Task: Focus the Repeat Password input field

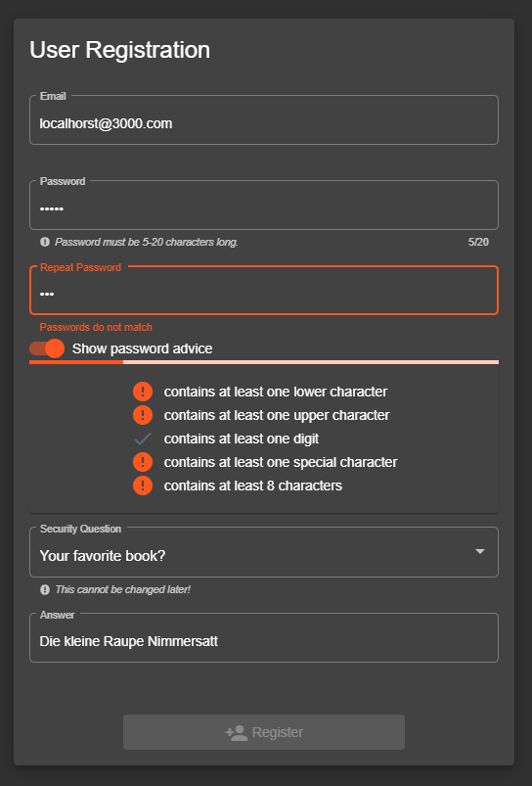Action: 264,291
